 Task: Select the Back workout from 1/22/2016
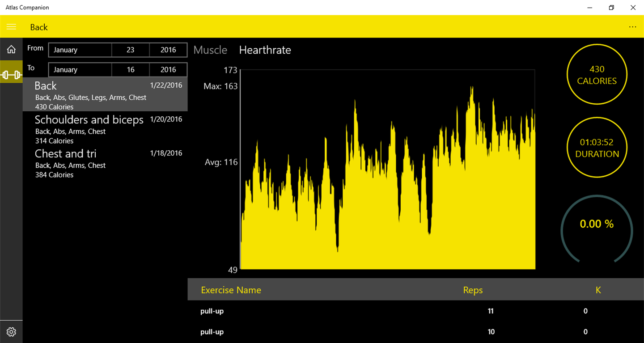click(105, 94)
